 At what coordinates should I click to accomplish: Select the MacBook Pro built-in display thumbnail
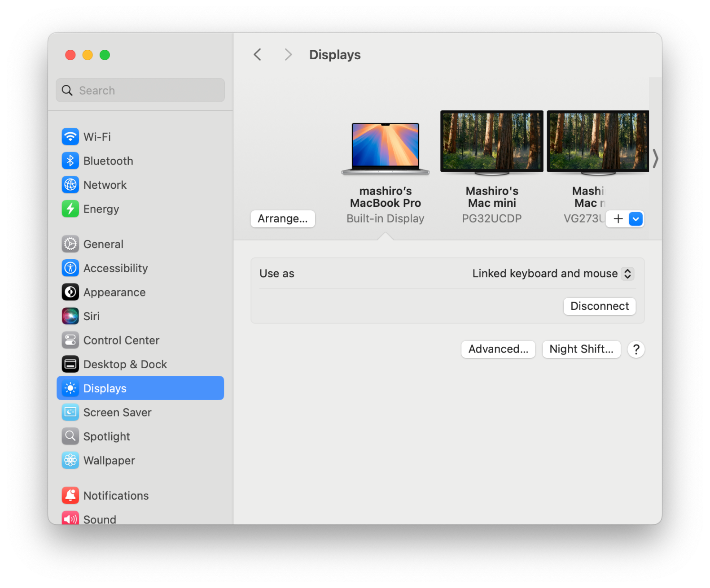coord(385,149)
